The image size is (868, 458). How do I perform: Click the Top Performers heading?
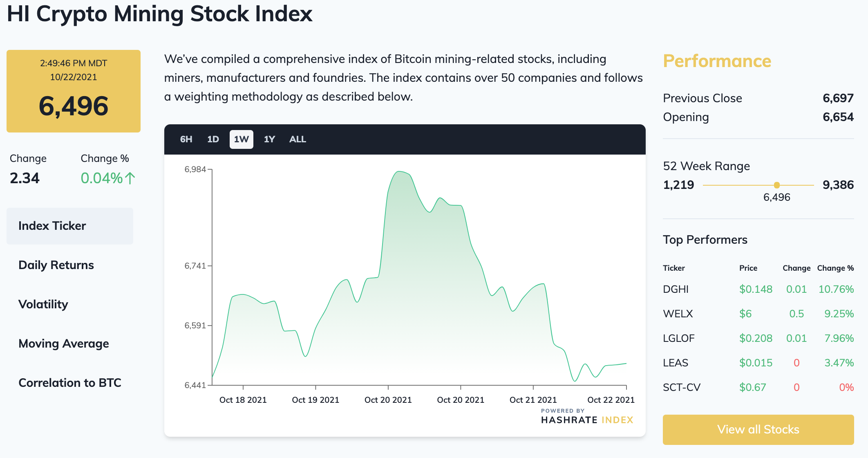pyautogui.click(x=705, y=240)
